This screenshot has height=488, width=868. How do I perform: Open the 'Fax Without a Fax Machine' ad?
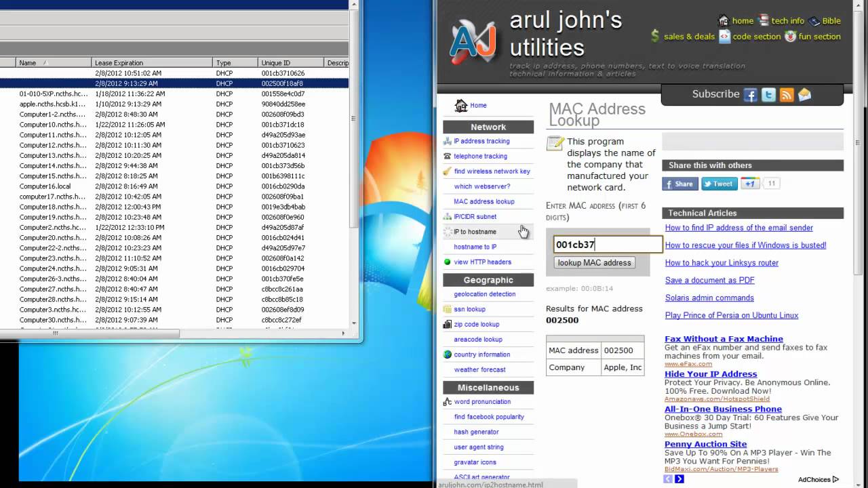coord(724,339)
